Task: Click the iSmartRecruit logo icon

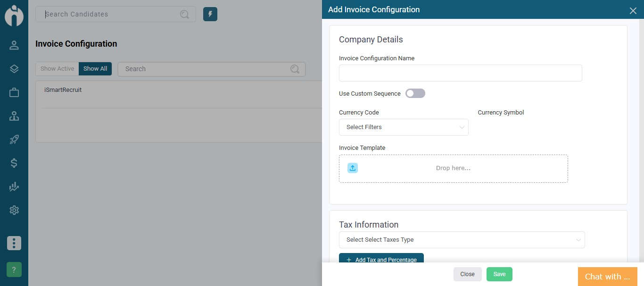Action: [x=14, y=16]
